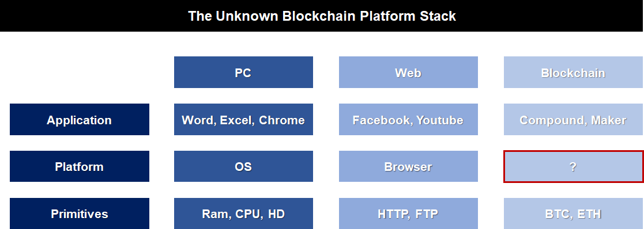Click the Browser platform box
Screen dimensions: 644x229
[408, 166]
